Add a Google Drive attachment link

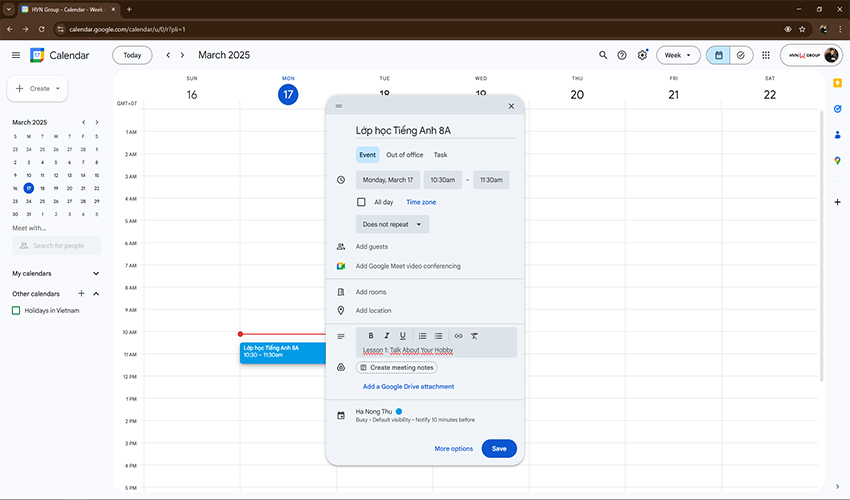point(408,387)
